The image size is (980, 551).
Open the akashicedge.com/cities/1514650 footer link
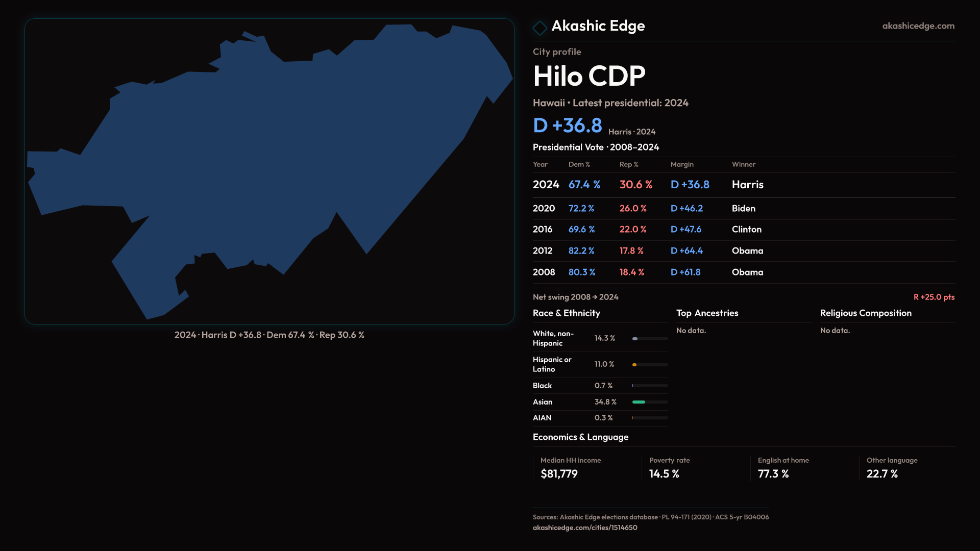click(x=584, y=528)
